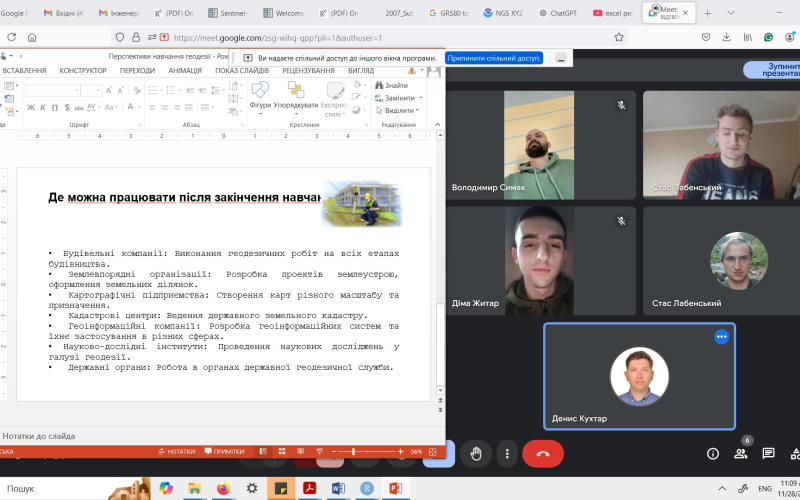Decrease font size with smaller A icon
This screenshot has width=800, height=500.
click(x=121, y=90)
